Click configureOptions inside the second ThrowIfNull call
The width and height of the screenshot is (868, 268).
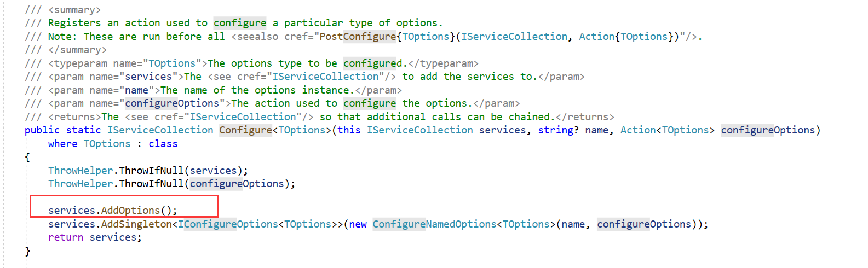coord(237,184)
